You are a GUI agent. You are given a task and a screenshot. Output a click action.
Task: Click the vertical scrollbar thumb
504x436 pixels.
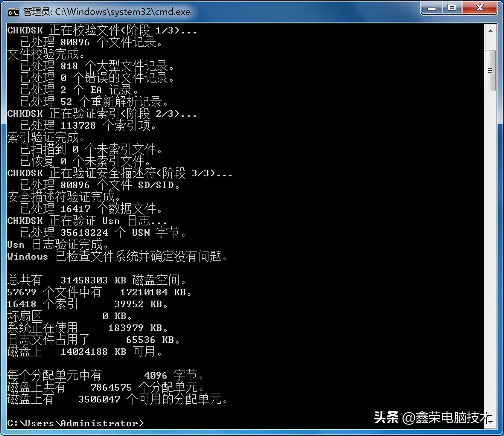[x=490, y=70]
